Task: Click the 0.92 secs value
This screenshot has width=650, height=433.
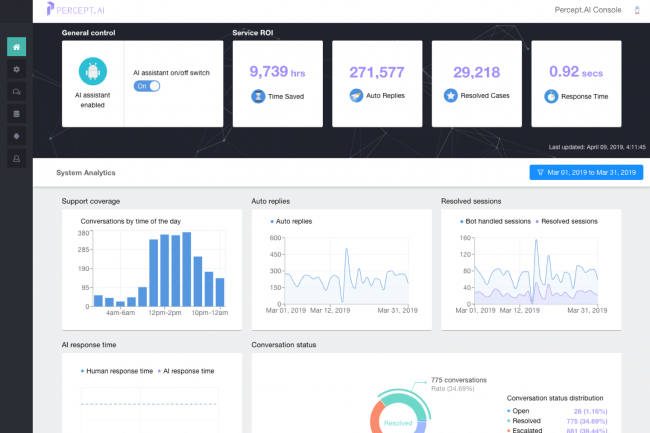Action: click(x=576, y=72)
